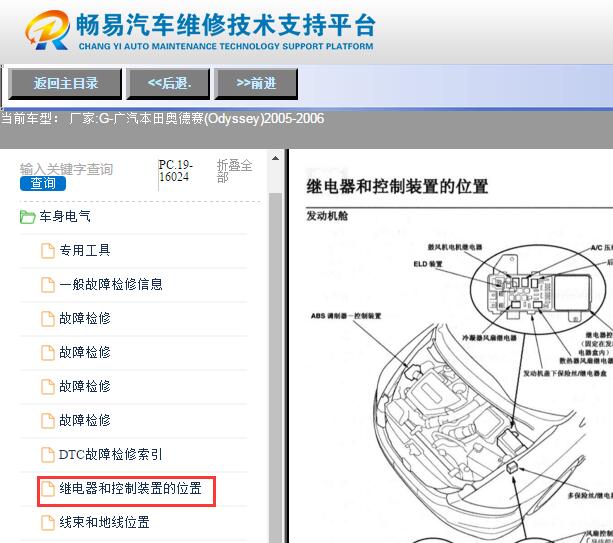
Task: Open the 故障检修 entry just below 一般故障检修信息
Action: [x=85, y=318]
